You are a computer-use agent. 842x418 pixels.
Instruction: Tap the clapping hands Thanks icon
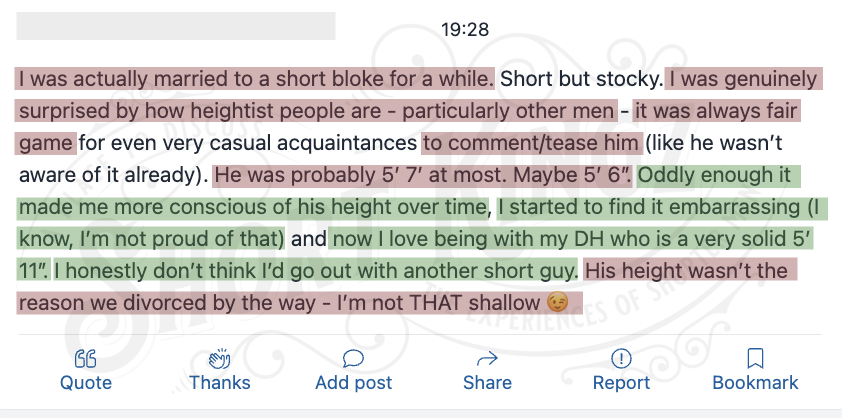(x=219, y=358)
